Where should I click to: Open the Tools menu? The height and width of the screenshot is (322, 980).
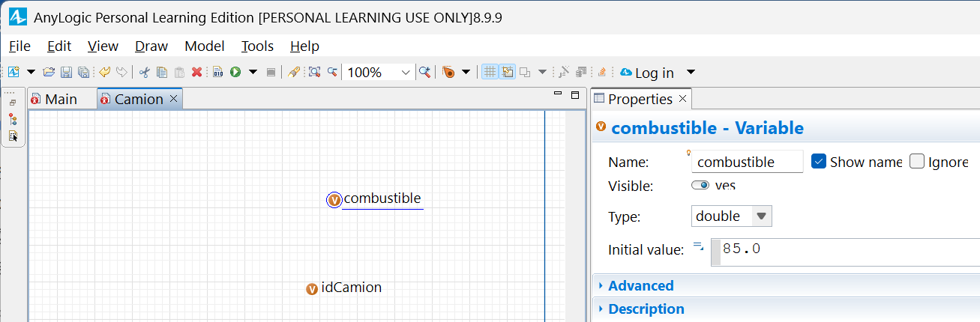coord(257,46)
